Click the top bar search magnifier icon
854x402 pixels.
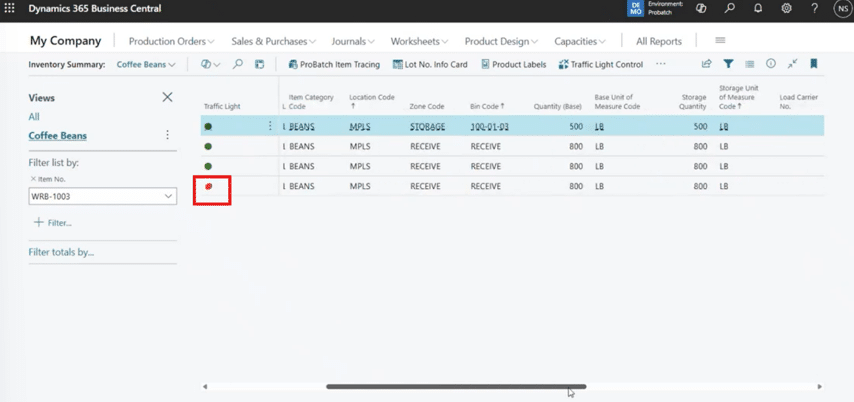pyautogui.click(x=730, y=9)
